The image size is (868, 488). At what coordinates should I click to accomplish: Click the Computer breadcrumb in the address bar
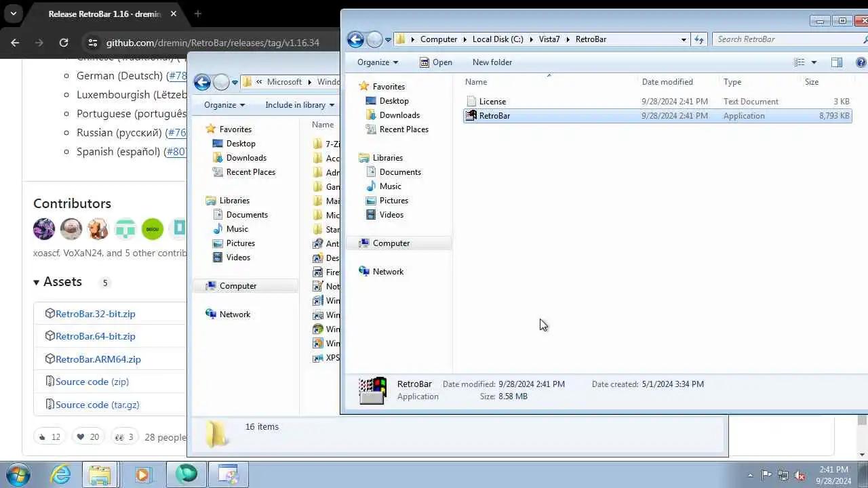click(439, 39)
